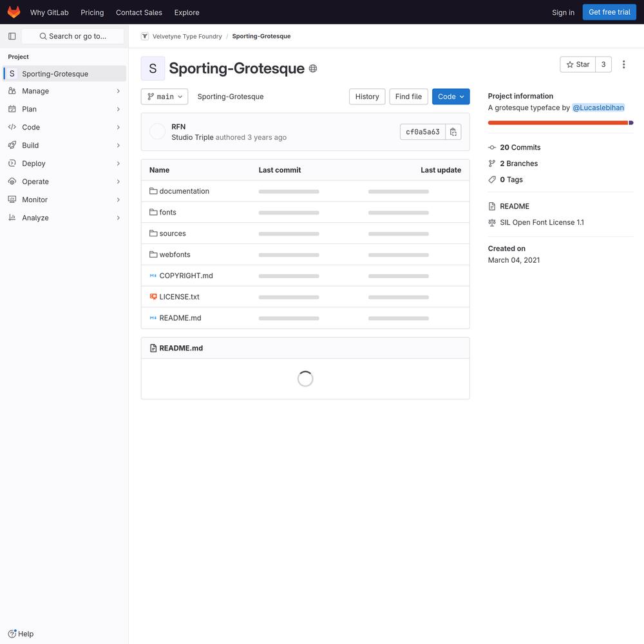Click Sign in link
The width and height of the screenshot is (644, 644).
563,12
